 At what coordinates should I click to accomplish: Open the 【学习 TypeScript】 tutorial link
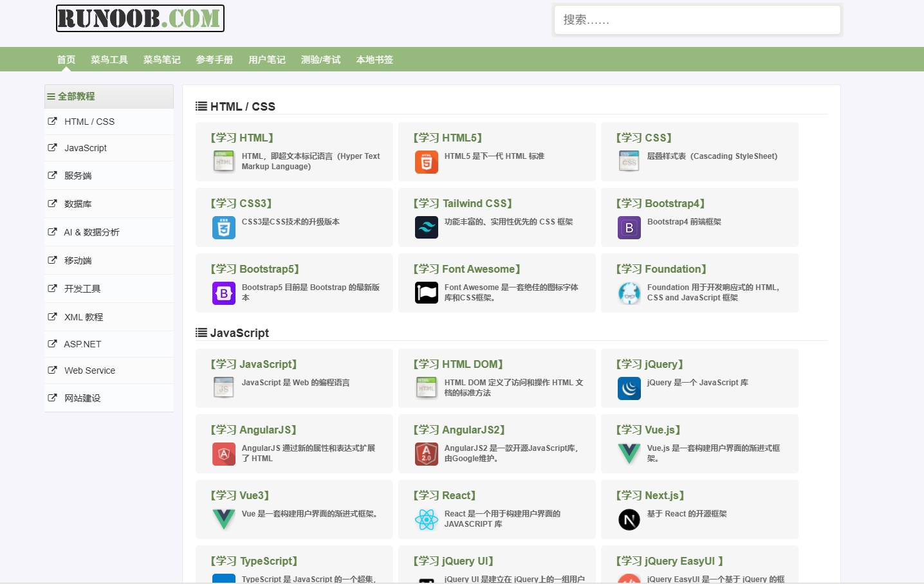[x=254, y=561]
